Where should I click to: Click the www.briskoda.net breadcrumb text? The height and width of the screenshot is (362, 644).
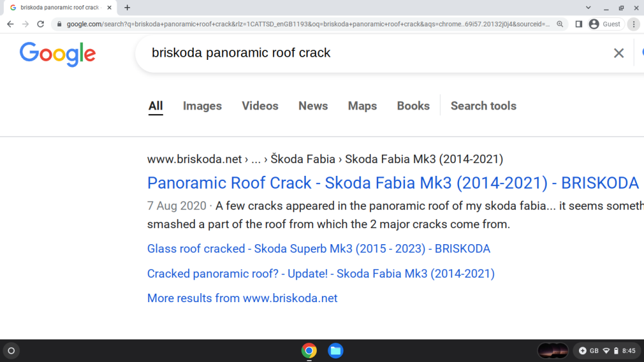coord(194,160)
